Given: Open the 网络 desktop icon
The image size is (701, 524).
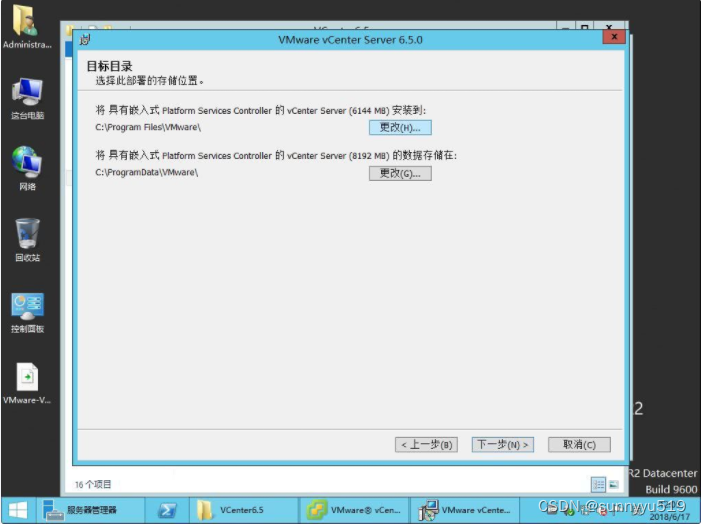Looking at the screenshot, I should point(27,168).
